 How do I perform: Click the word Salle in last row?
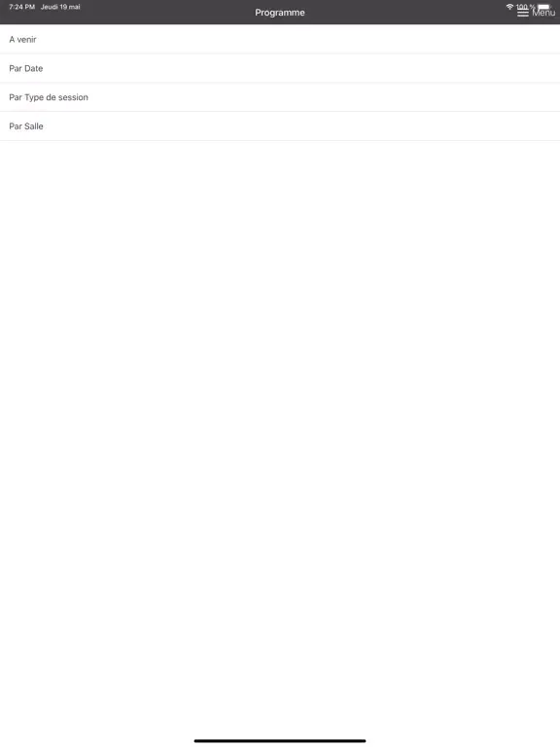[x=34, y=126]
